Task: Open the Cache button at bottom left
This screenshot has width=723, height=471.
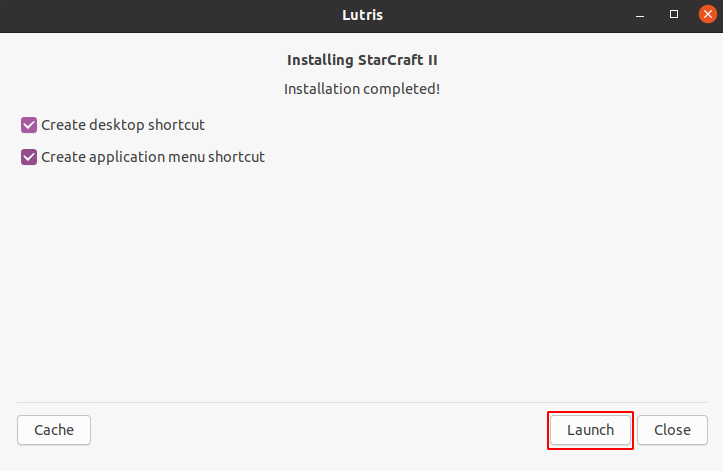Action: [x=54, y=430]
